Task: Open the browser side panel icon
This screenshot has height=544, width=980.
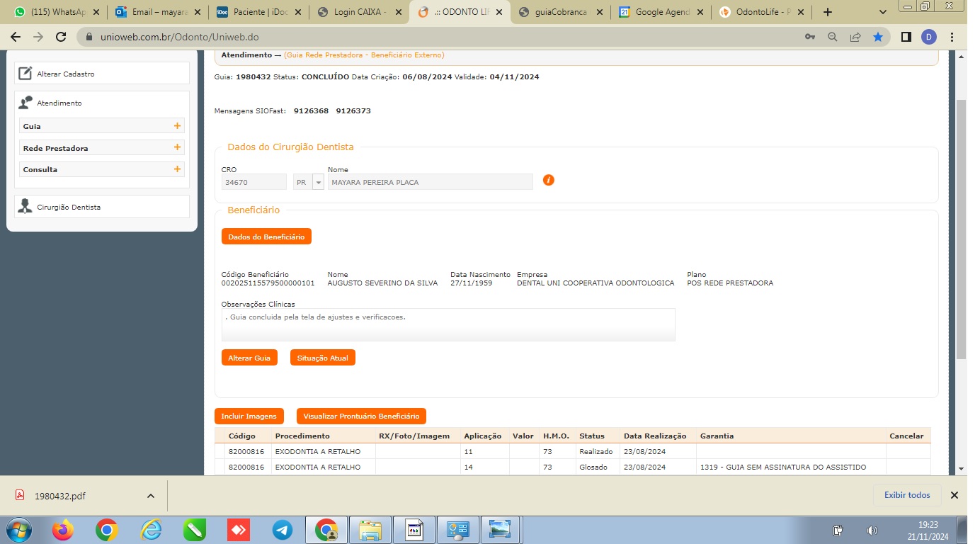Action: (906, 37)
